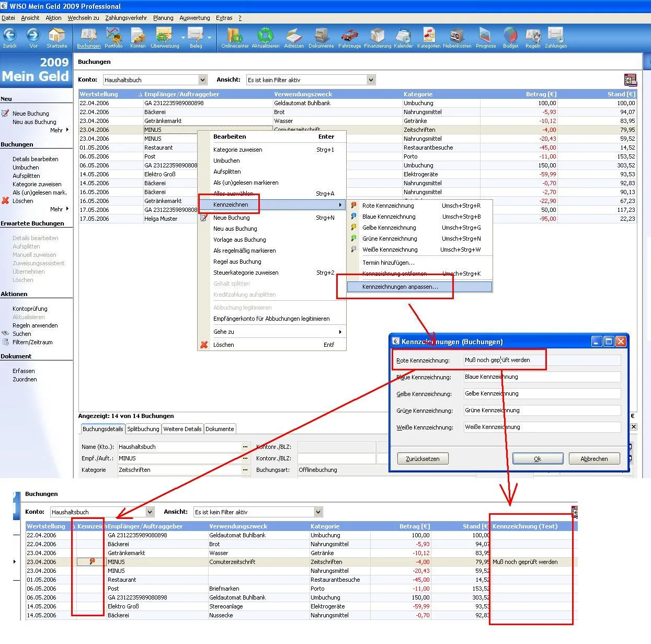This screenshot has height=644, width=651.
Task: Open the Onlinecenter toolbar icon
Action: coord(234,37)
